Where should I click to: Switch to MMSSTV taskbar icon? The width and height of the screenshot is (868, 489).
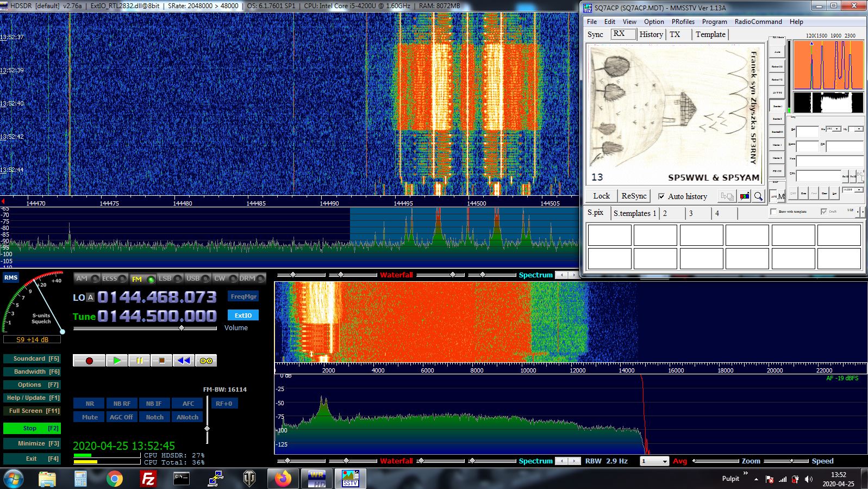pos(350,479)
